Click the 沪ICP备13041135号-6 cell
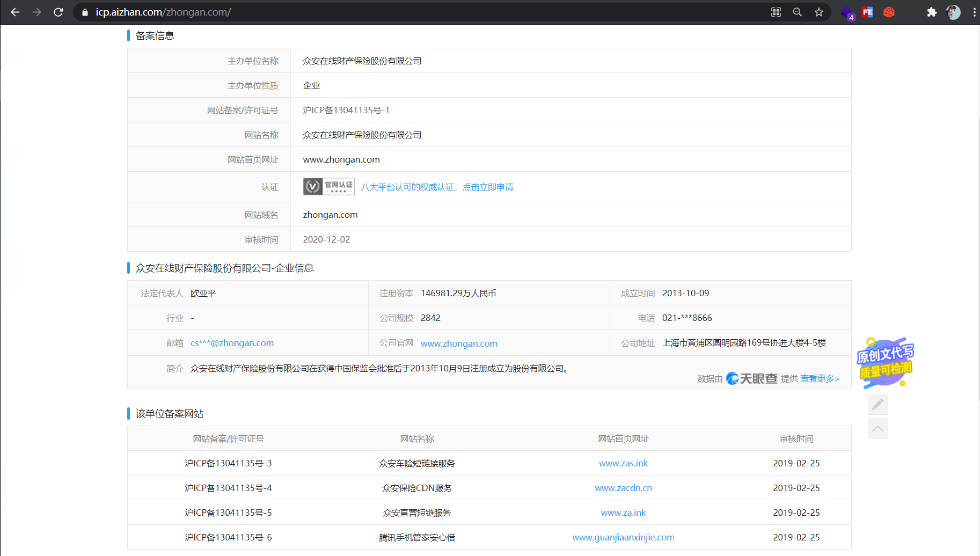 point(228,537)
